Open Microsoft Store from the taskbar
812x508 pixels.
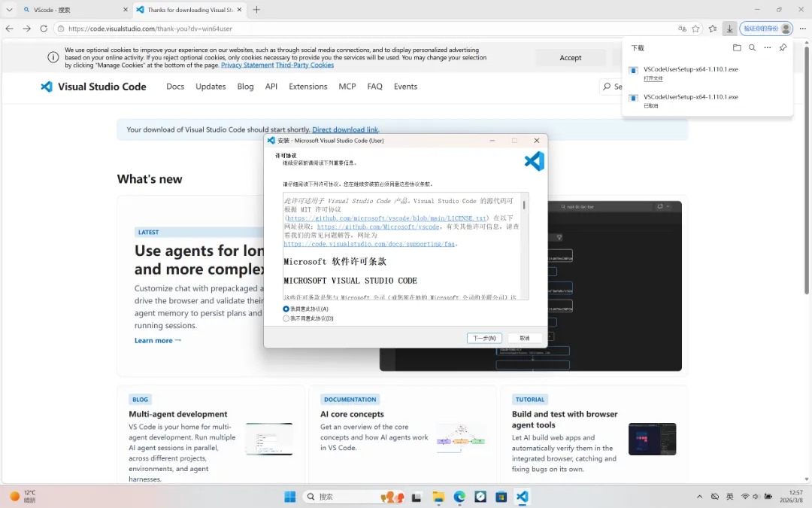point(501,497)
